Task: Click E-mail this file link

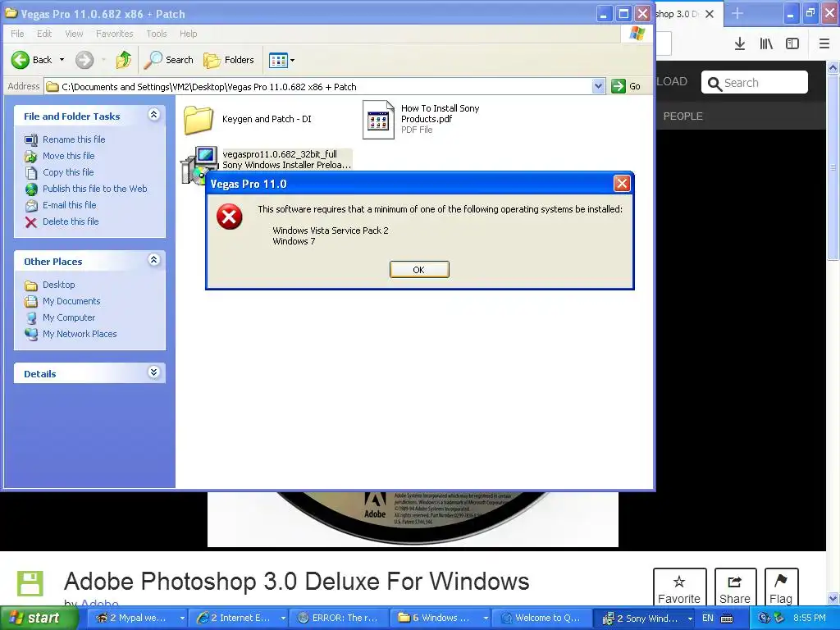Action: [x=70, y=205]
